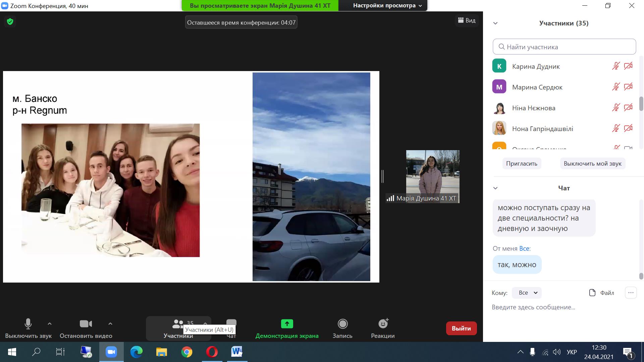Open the Reactions smiley icon
Viewport: 644px width, 362px height.
[383, 324]
